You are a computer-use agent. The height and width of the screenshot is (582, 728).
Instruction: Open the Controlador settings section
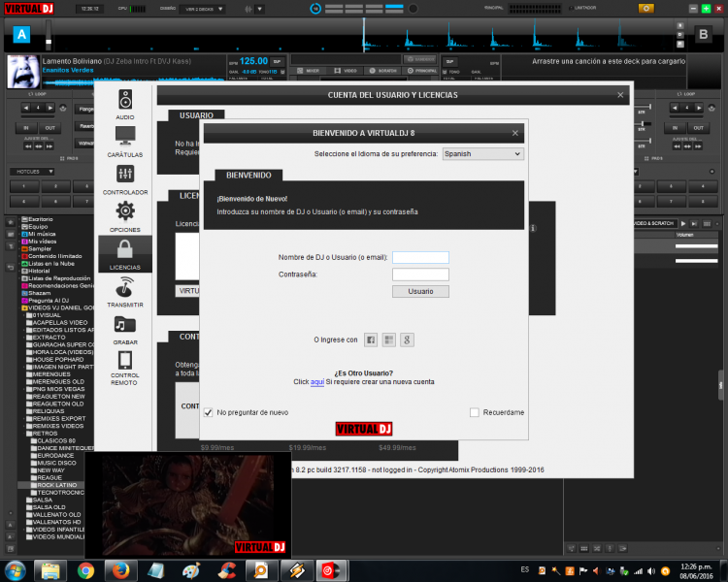(125, 179)
